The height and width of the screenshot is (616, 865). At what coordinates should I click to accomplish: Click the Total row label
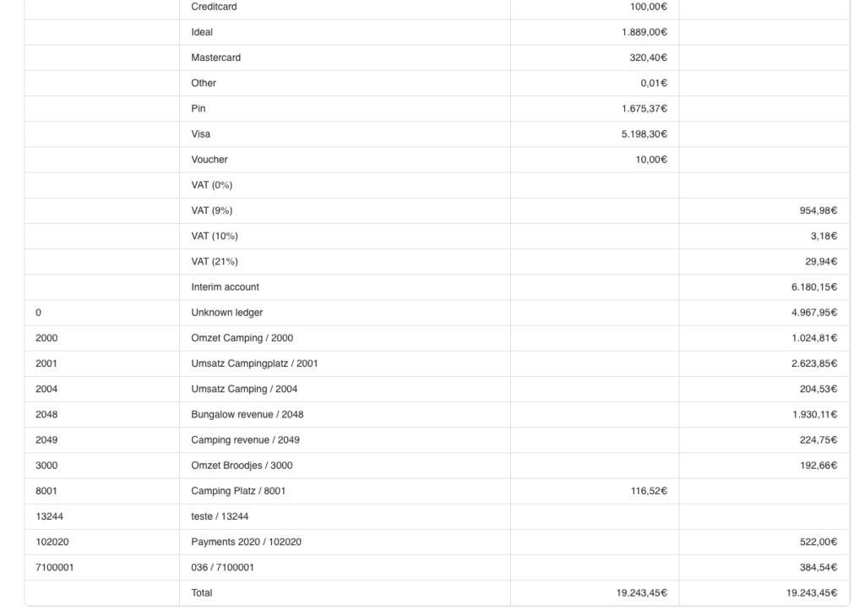203,592
